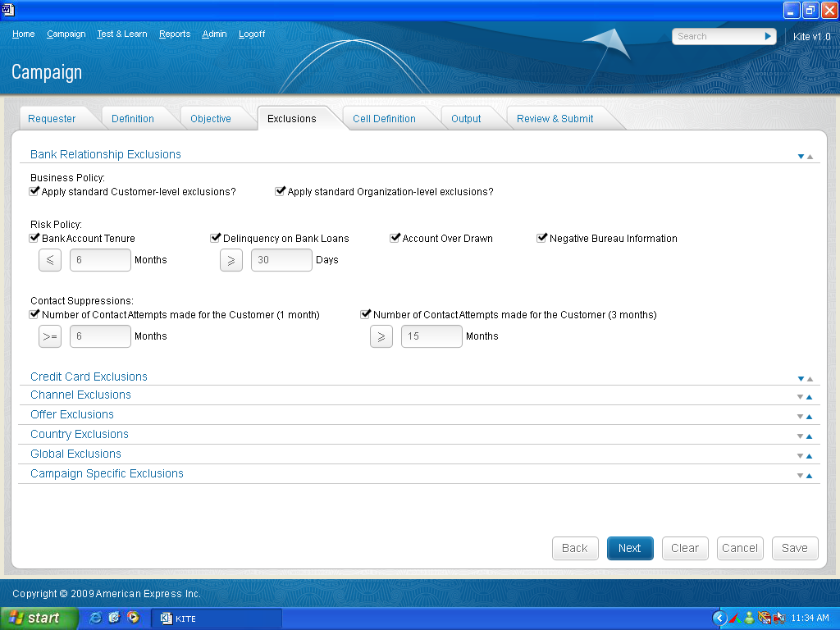The height and width of the screenshot is (630, 840).
Task: Click operator button for 3 months contact attempts
Action: (x=381, y=336)
